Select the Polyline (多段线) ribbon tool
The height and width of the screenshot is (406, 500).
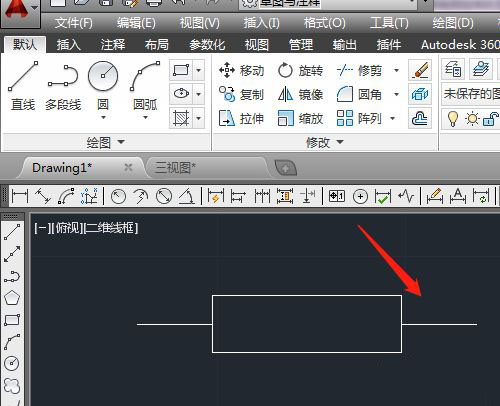[x=63, y=86]
